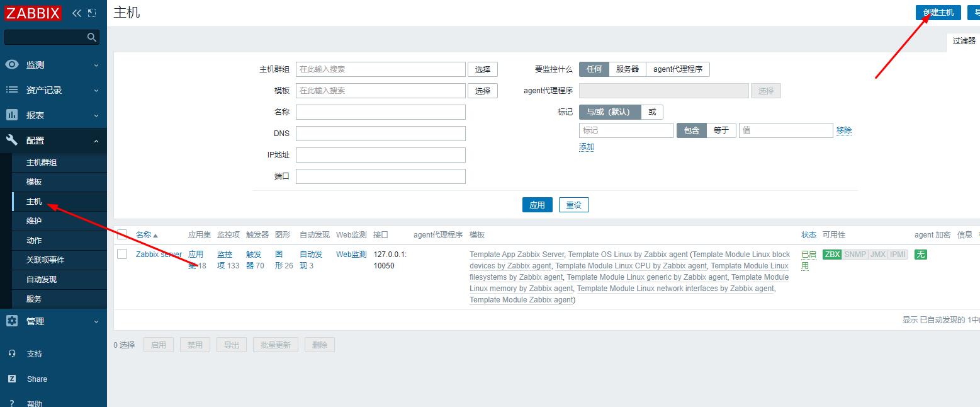Click the 报表 chart icon

tap(12, 115)
